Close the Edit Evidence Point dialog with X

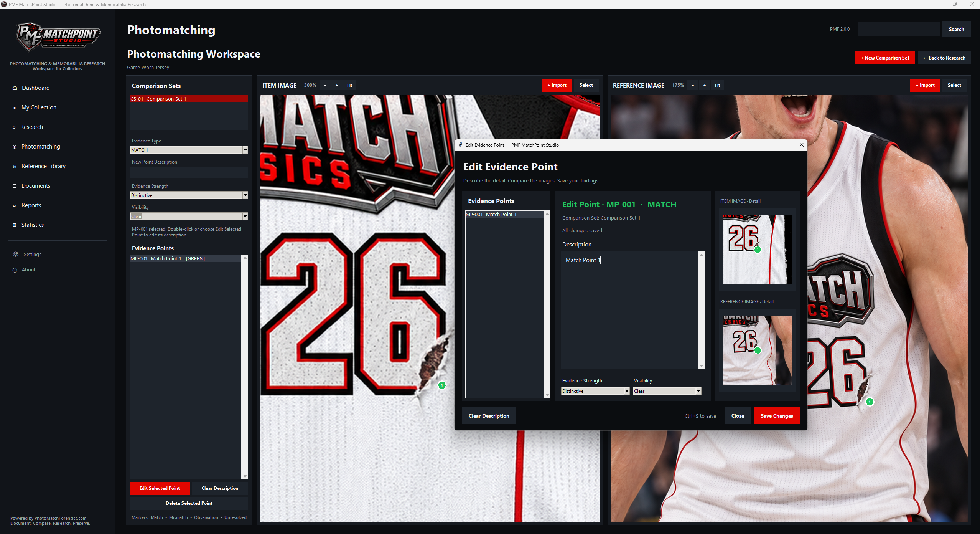click(801, 145)
